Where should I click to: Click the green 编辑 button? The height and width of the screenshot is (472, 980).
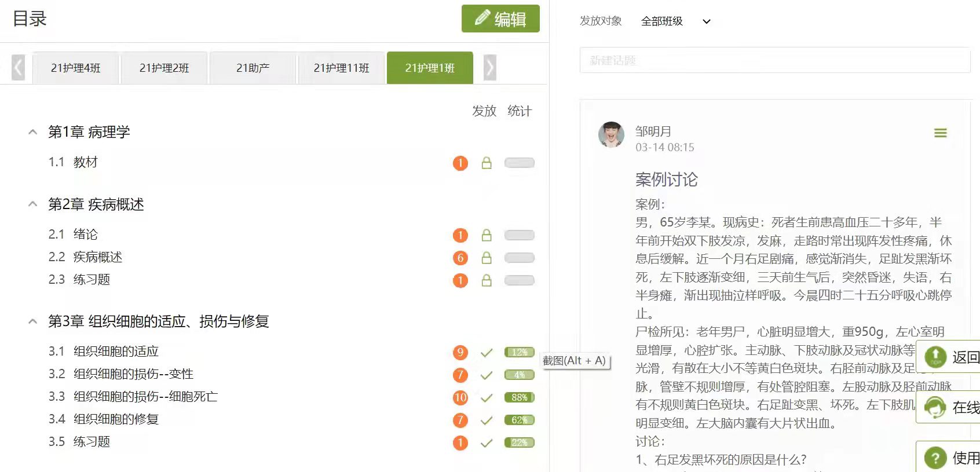pyautogui.click(x=500, y=19)
